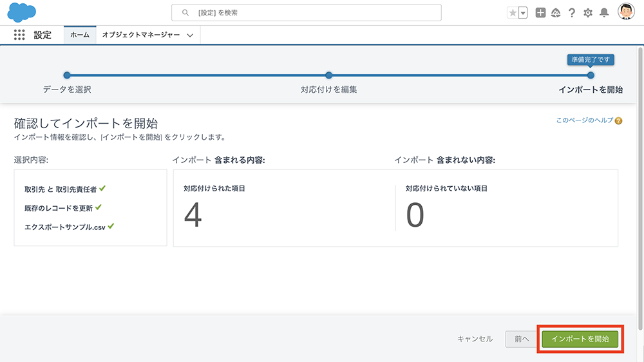Open global actions plus icon

click(540, 13)
